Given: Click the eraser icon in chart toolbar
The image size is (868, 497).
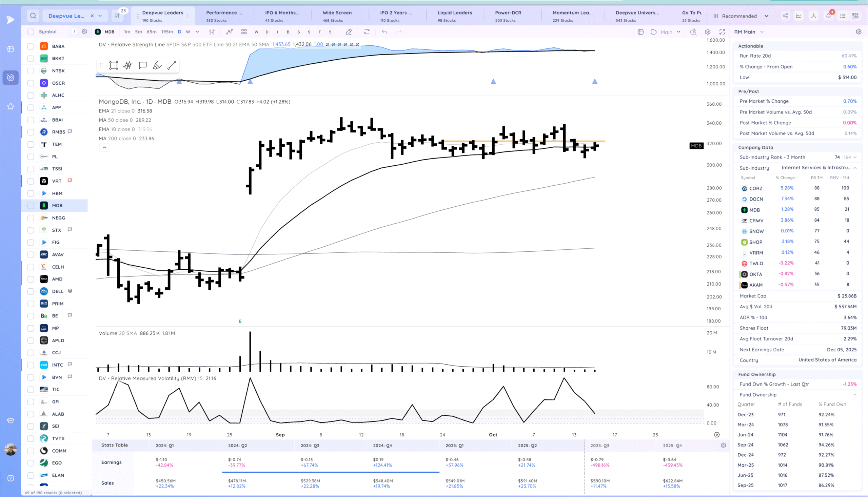Looking at the screenshot, I should pos(349,32).
